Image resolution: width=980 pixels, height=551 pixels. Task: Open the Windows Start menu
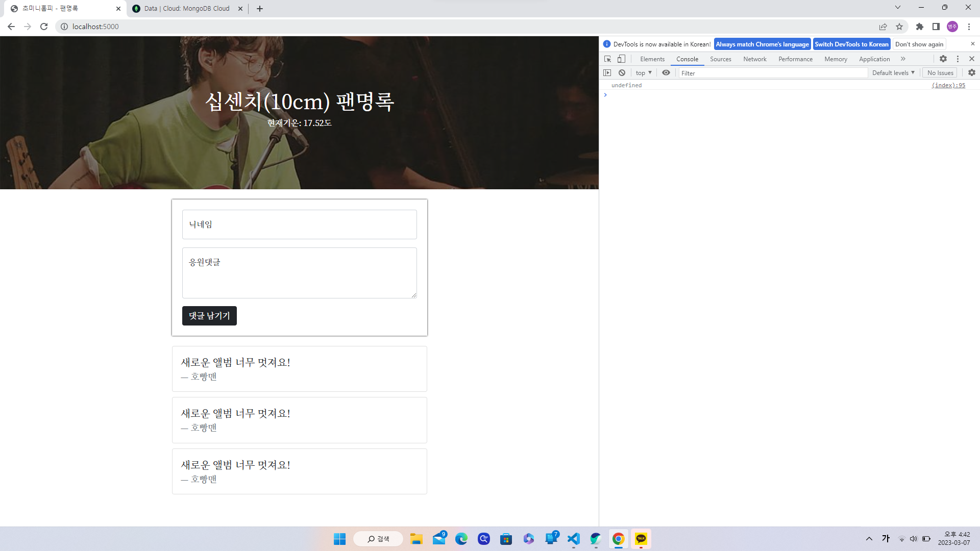339,539
